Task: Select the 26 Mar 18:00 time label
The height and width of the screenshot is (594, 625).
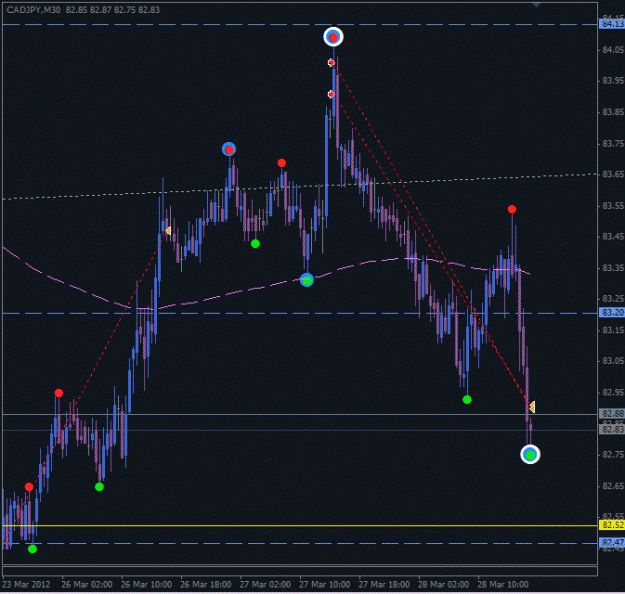Action: (x=206, y=584)
